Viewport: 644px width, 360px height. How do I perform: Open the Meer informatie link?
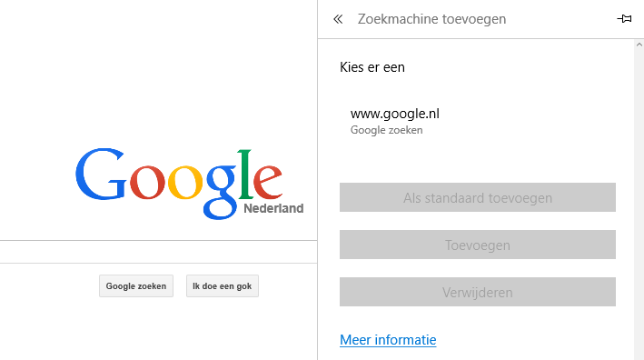[x=388, y=340]
